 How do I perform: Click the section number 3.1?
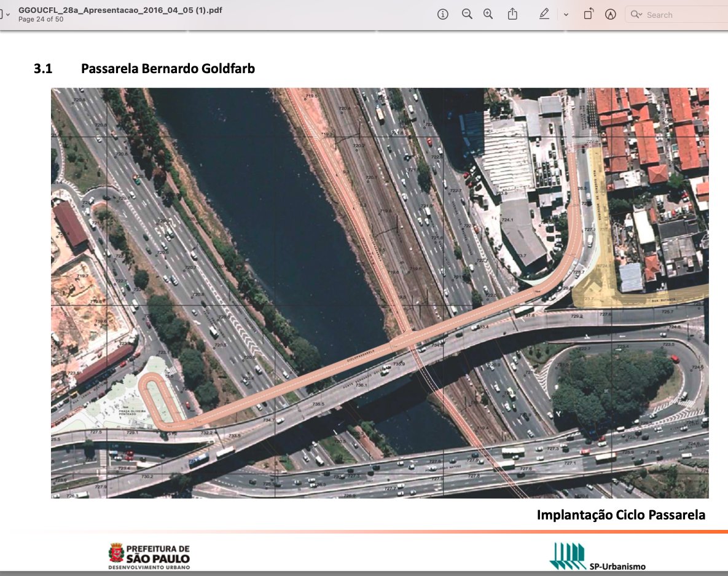43,69
